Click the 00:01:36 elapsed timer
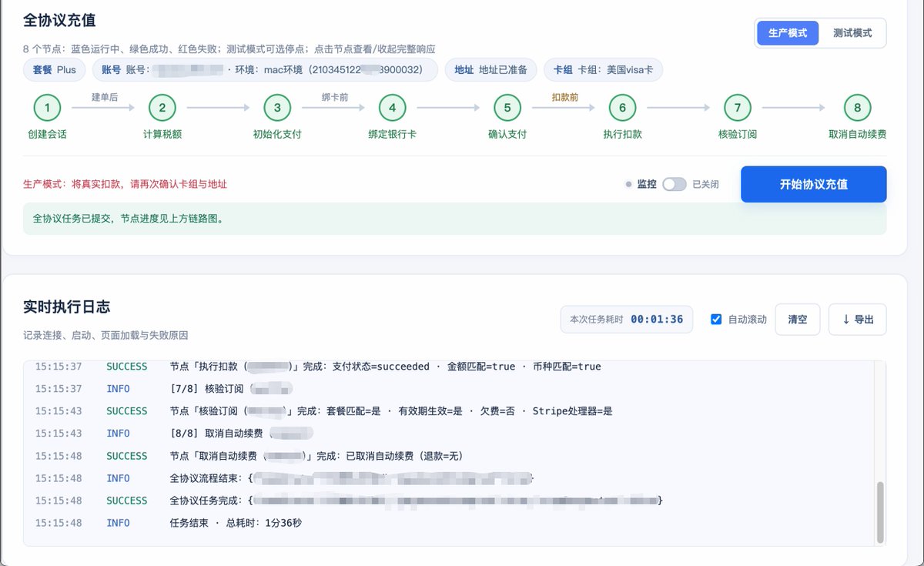924x566 pixels. click(657, 320)
